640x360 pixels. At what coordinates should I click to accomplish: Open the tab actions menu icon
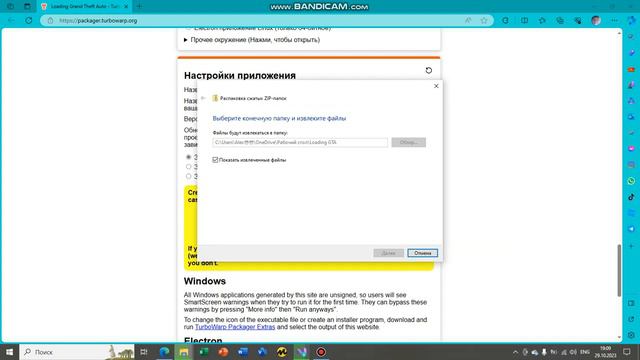[x=27, y=6]
